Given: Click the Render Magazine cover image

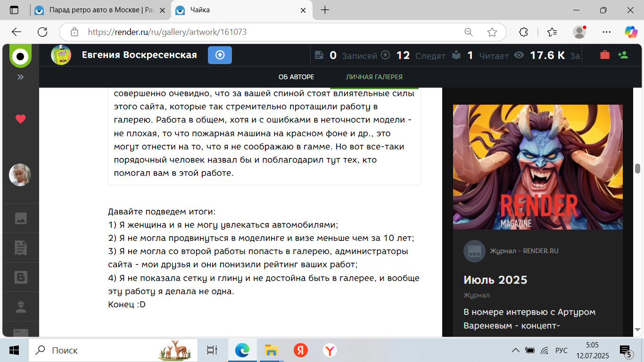Looking at the screenshot, I should [x=537, y=167].
